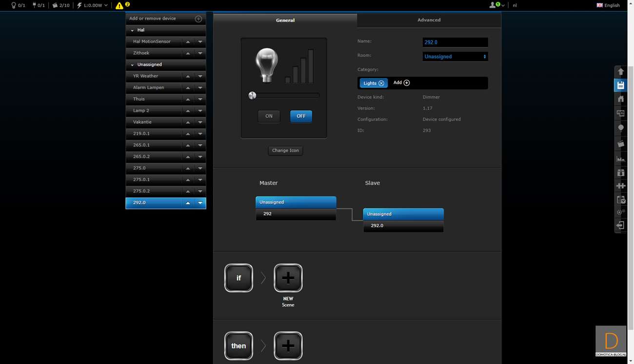Click the Change Icon button

(x=285, y=151)
